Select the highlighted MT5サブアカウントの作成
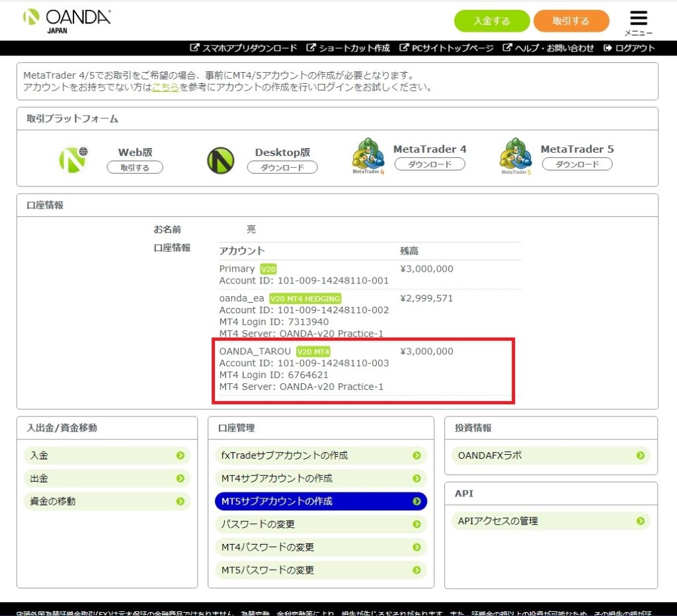 tap(321, 501)
